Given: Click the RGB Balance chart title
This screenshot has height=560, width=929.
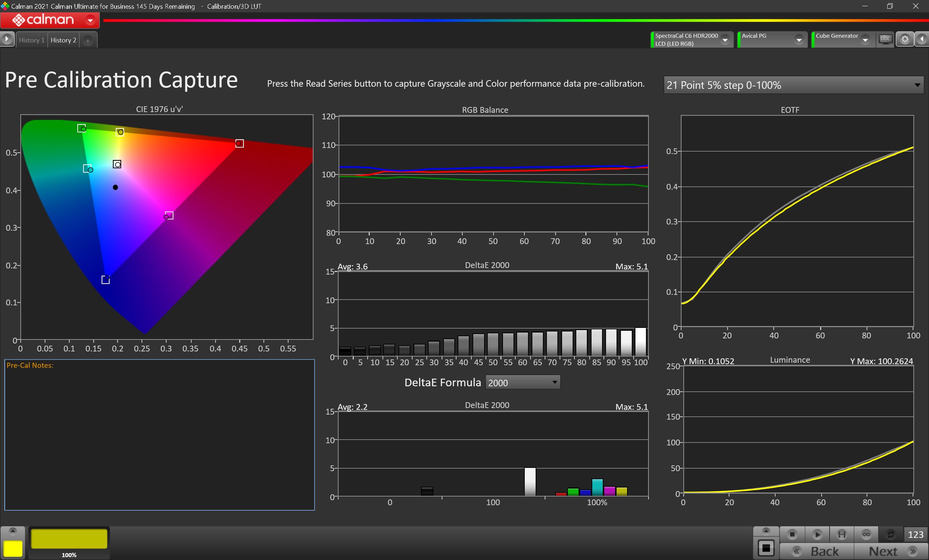Looking at the screenshot, I should [485, 110].
